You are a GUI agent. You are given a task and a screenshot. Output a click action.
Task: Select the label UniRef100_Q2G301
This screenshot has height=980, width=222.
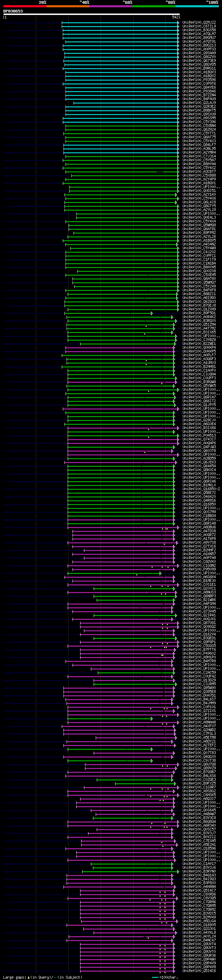click(x=199, y=929)
